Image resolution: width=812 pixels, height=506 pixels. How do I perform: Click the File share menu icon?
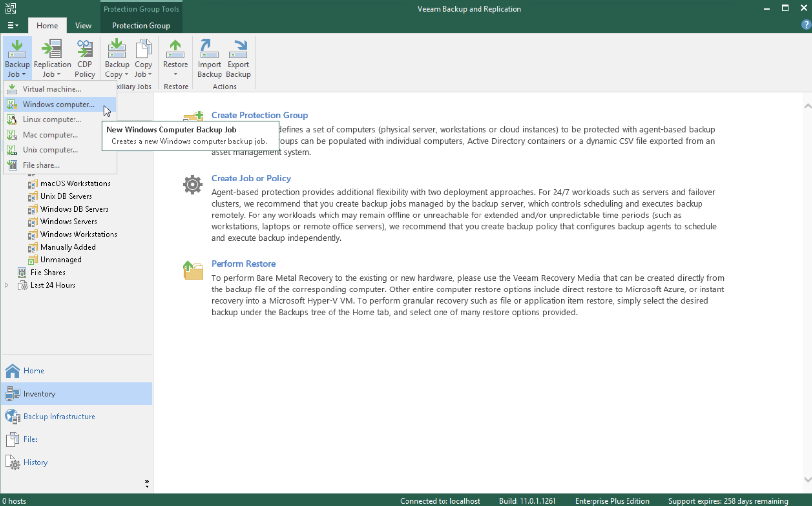(x=12, y=165)
